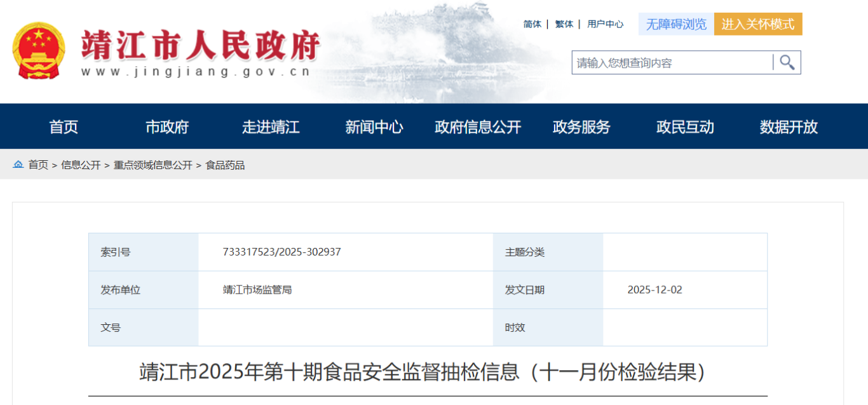Open the 市政府 navigation menu
868x405 pixels.
click(167, 127)
